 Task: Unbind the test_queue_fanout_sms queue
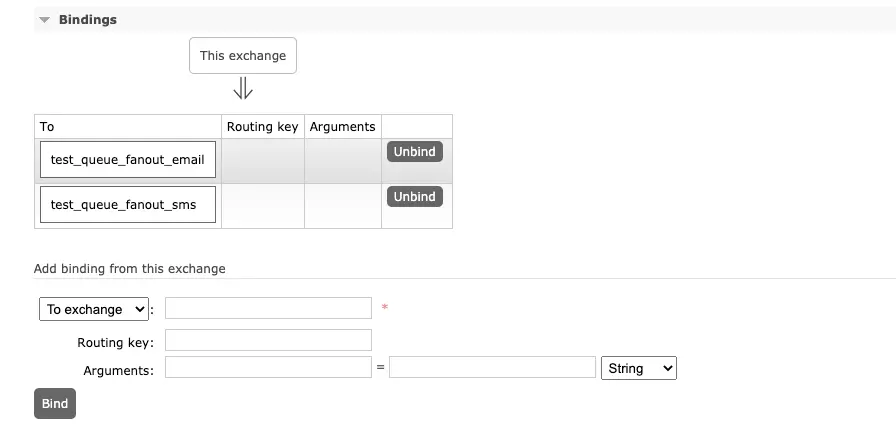[x=414, y=197]
